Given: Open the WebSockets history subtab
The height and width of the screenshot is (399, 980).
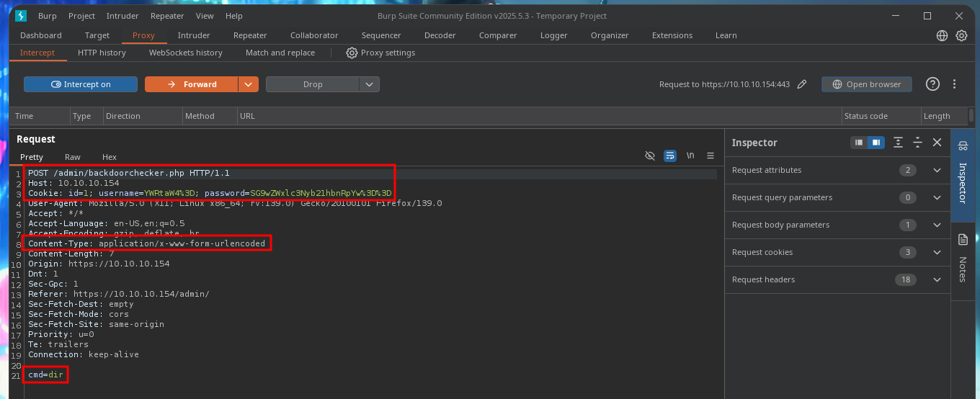Looking at the screenshot, I should click(186, 53).
